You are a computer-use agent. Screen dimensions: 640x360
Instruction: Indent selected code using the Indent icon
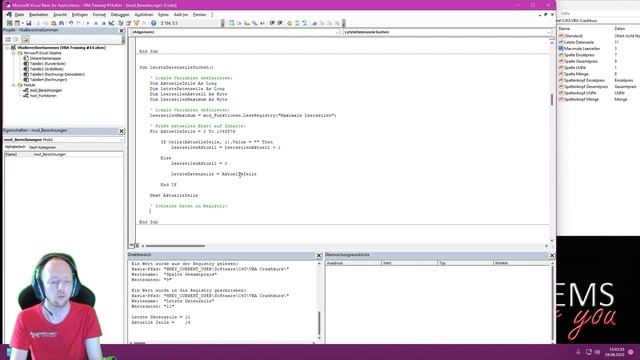pos(272,23)
